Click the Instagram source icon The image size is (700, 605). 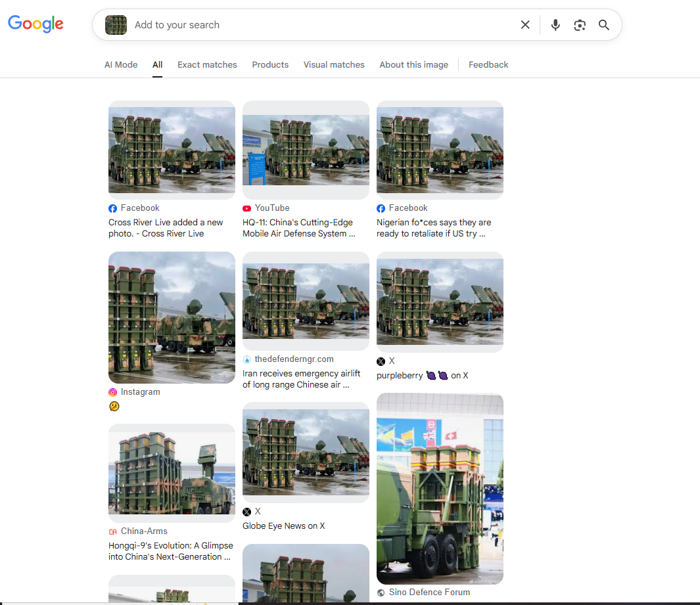113,392
